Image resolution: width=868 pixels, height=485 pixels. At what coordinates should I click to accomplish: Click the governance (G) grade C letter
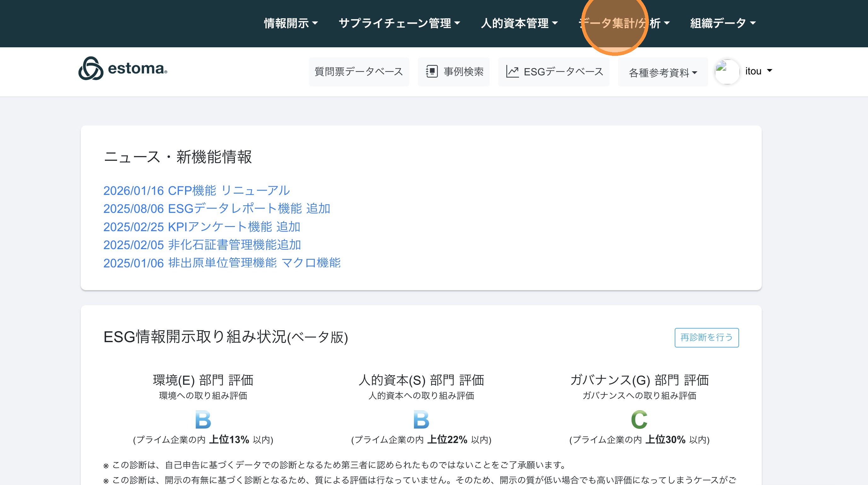pyautogui.click(x=639, y=420)
